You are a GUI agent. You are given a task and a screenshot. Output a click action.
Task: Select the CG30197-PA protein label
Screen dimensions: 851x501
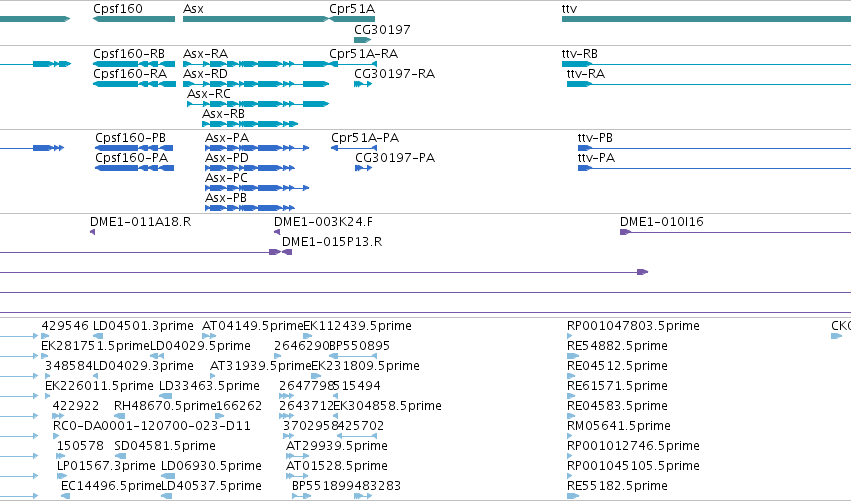395,157
